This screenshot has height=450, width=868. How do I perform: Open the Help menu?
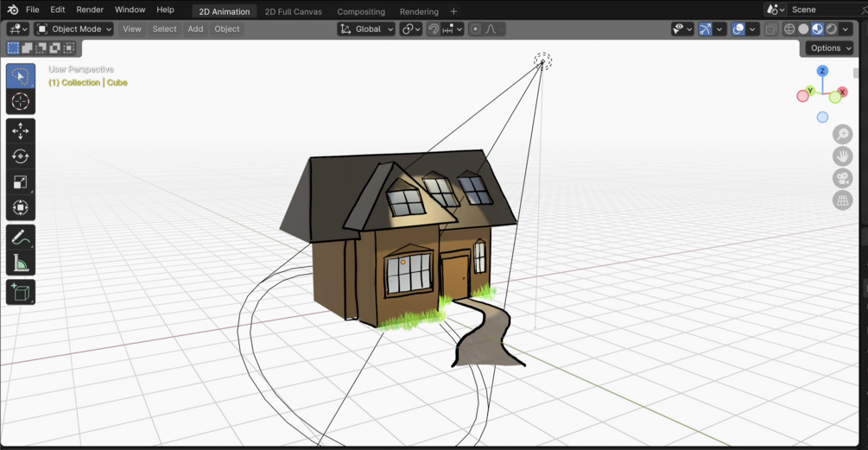(x=165, y=10)
